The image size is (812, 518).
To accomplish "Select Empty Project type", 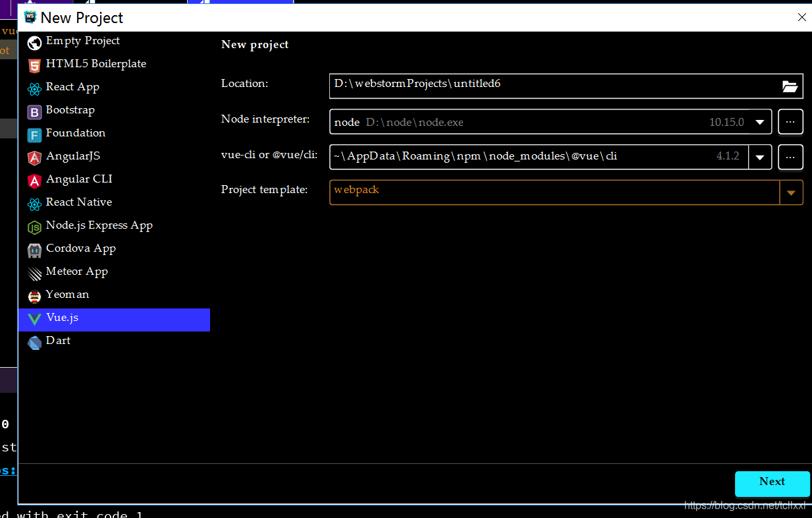I will click(x=115, y=42).
